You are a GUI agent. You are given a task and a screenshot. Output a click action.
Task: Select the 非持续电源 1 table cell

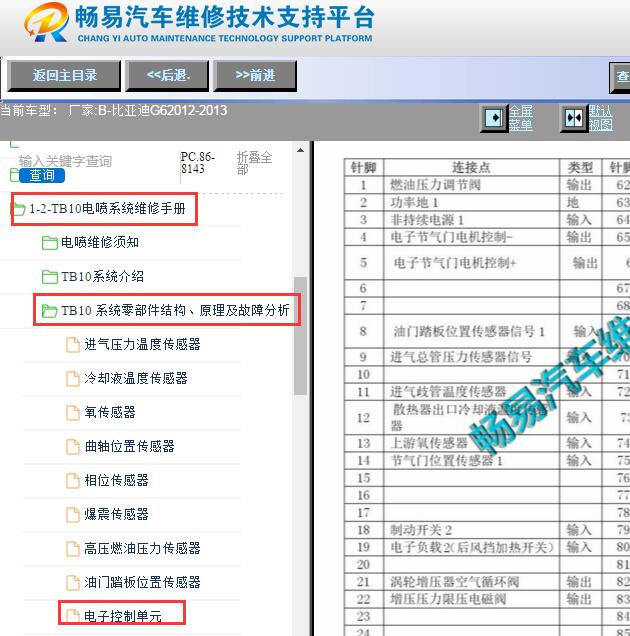point(471,220)
